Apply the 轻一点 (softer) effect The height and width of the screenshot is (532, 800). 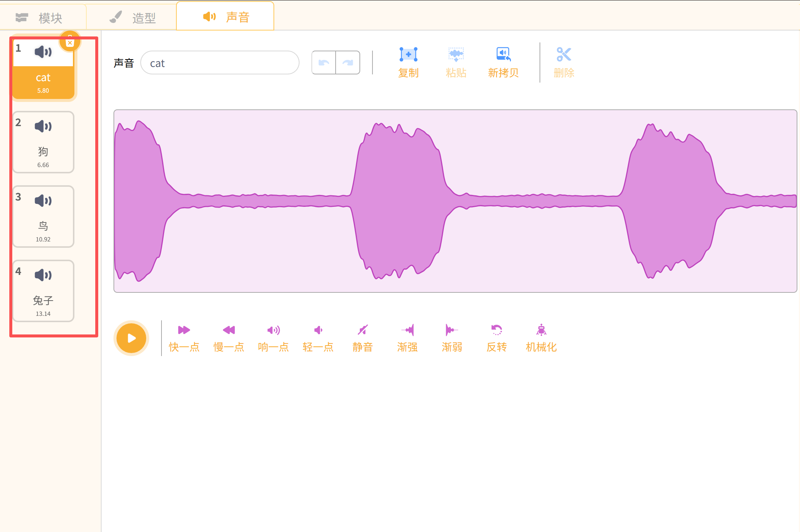coord(318,330)
